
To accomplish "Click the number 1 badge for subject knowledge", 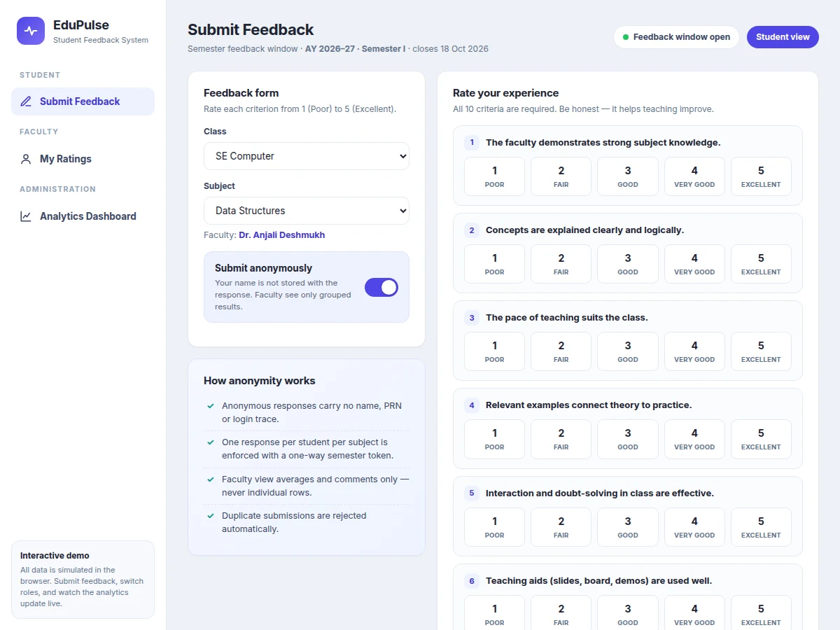I will (x=472, y=142).
